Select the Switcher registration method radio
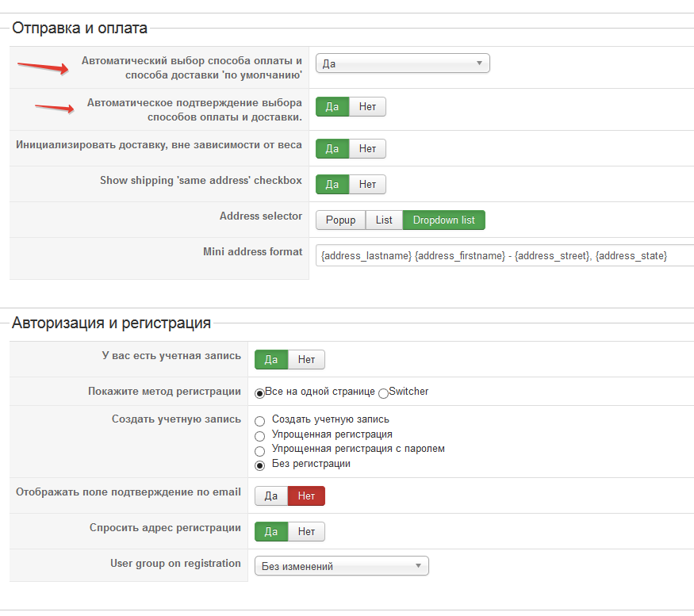The height and width of the screenshot is (616, 694). (x=384, y=392)
